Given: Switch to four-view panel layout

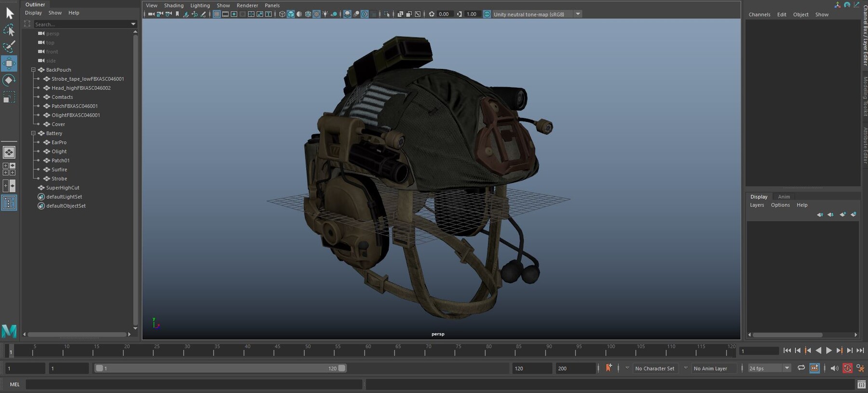Looking at the screenshot, I should (9, 169).
